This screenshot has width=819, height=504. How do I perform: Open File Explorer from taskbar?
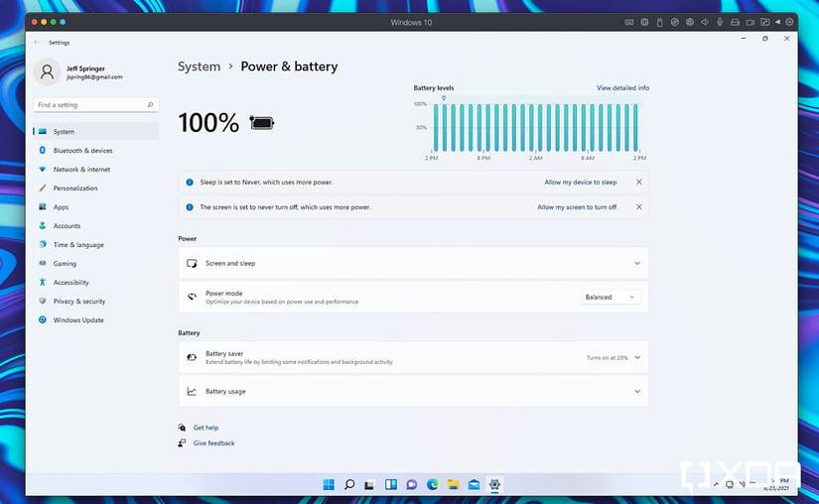[453, 485]
